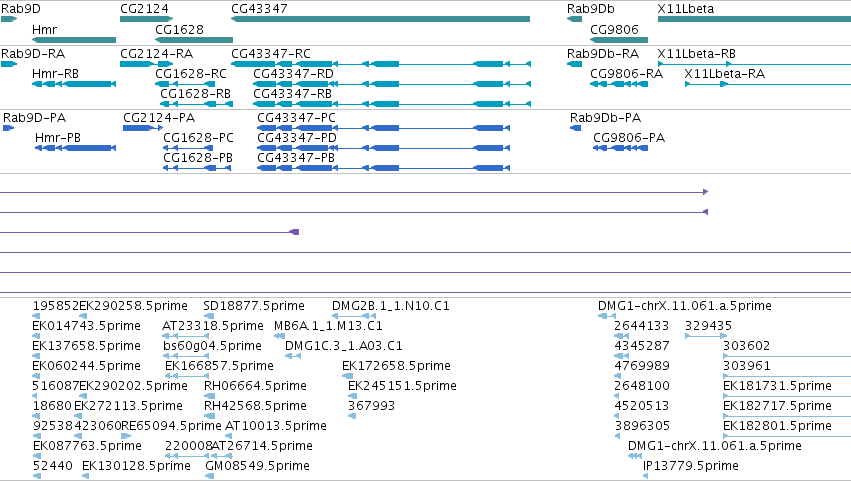Screen dimensions: 851x481
Task: Select the CG43347-RD transcript glyph
Action: pos(392,84)
